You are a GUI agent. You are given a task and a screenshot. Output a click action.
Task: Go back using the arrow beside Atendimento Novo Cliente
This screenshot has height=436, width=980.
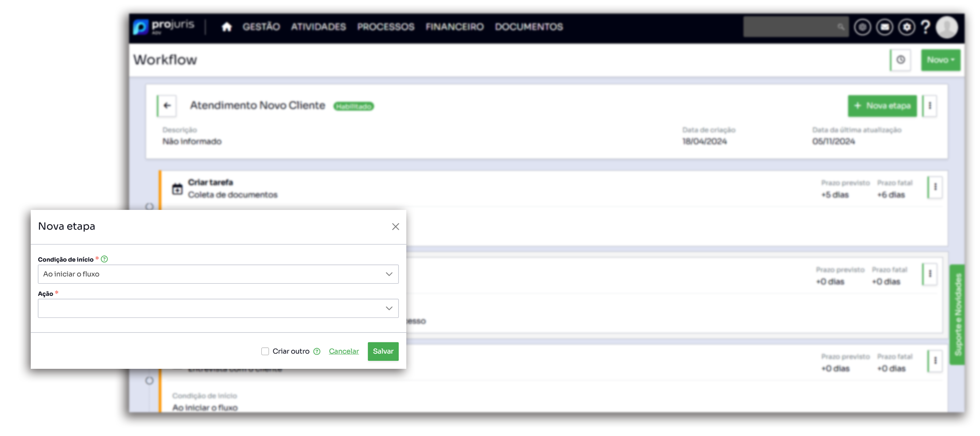pyautogui.click(x=167, y=105)
